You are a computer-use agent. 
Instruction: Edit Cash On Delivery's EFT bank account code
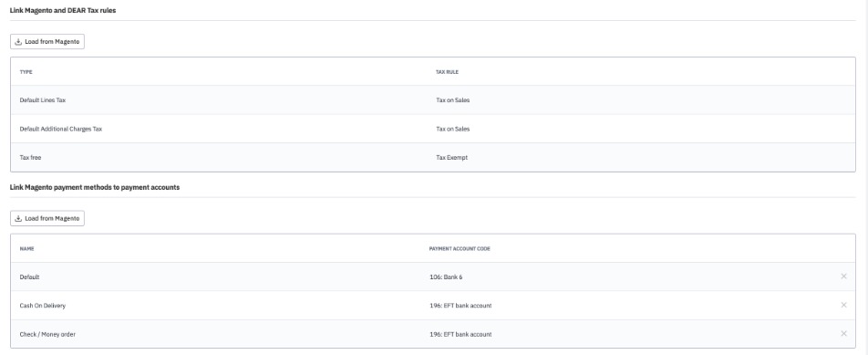[x=460, y=306]
